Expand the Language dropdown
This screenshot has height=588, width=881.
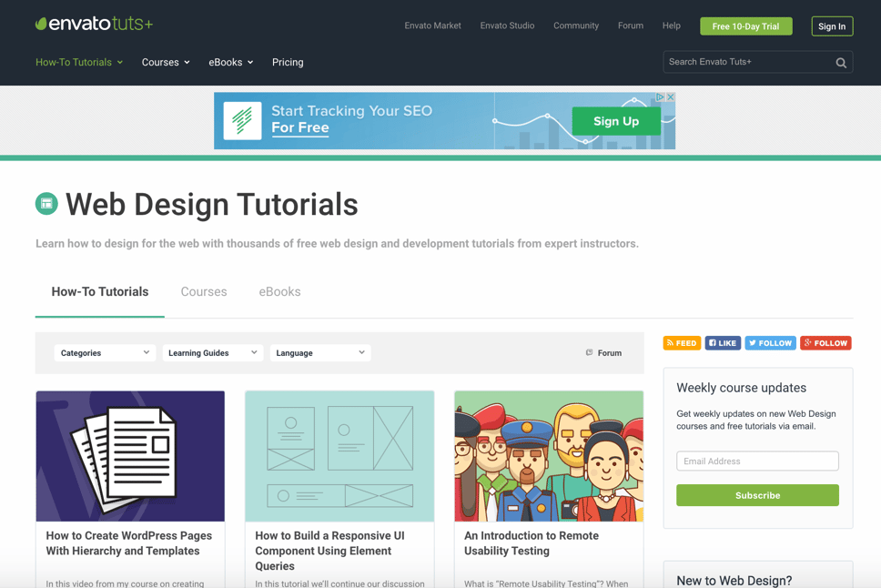tap(319, 353)
